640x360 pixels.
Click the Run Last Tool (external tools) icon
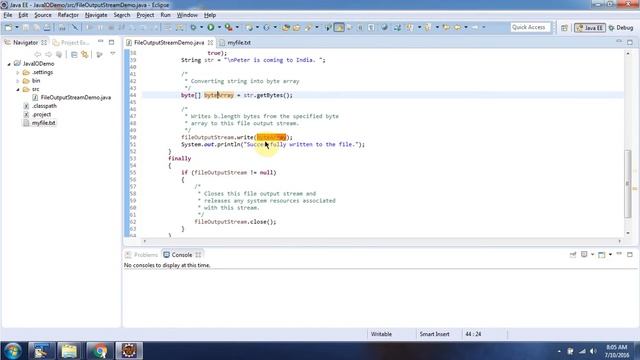[229, 27]
